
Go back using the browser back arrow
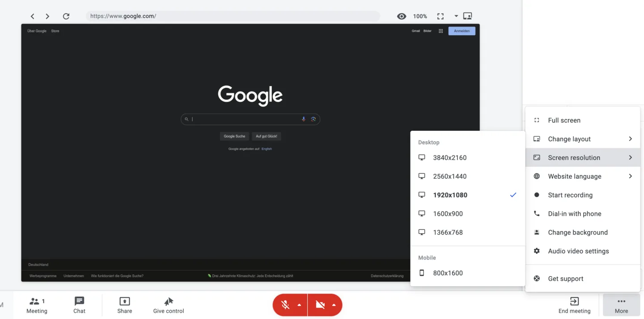pyautogui.click(x=32, y=16)
